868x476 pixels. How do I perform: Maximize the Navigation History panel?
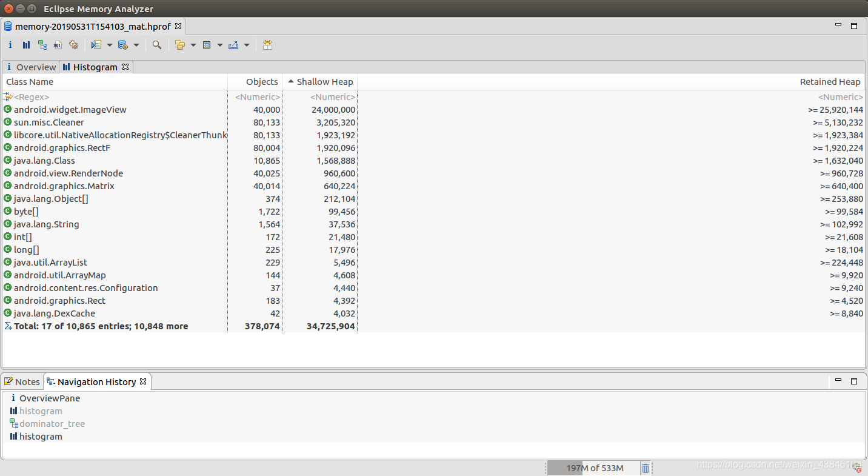[854, 381]
